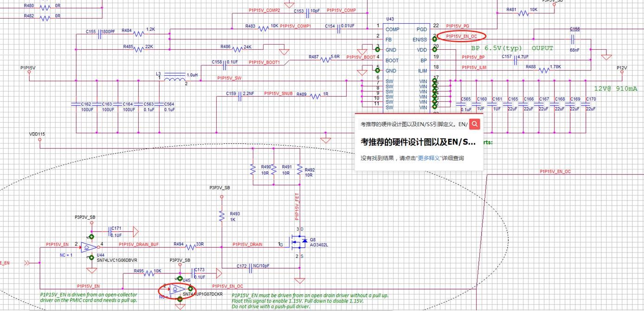Select the C159 2.2NF capacitor symbol
Image resolution: width=644 pixels, height=311 pixels.
click(x=240, y=97)
